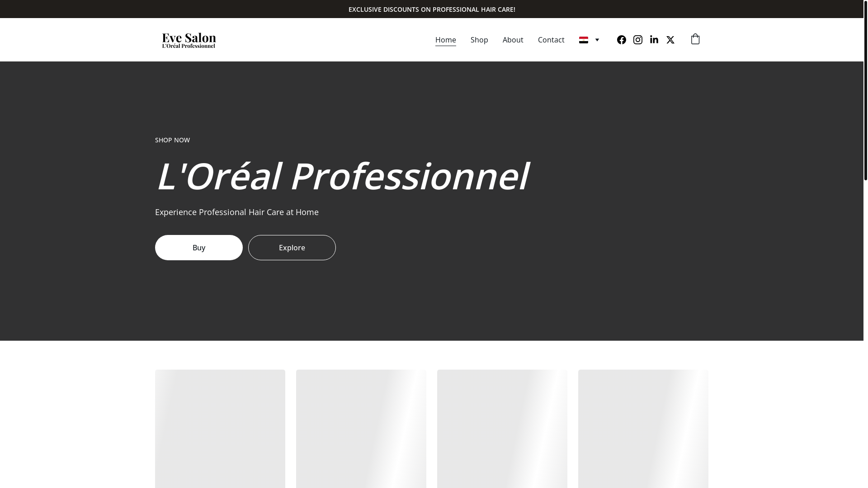Open the fourth product placeholder card
Screen dimensions: 868x488
click(x=643, y=429)
